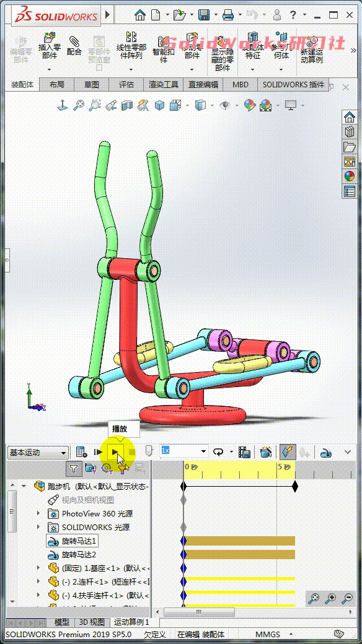Switch to the 模型 bottom tab

tap(62, 622)
